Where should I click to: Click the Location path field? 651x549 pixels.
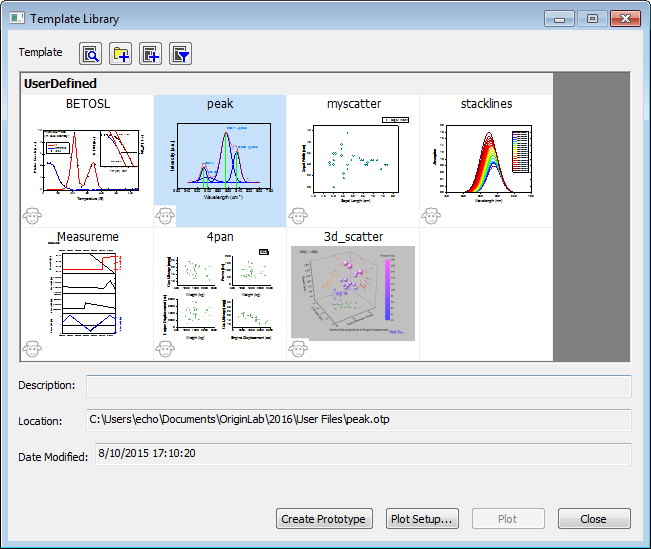click(x=359, y=420)
